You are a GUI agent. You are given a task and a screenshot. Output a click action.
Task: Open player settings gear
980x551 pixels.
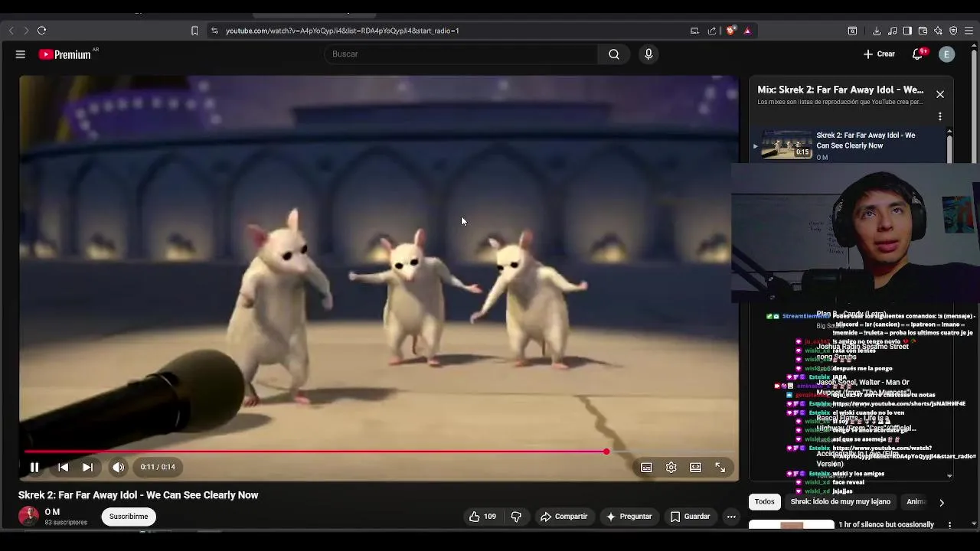click(x=671, y=467)
